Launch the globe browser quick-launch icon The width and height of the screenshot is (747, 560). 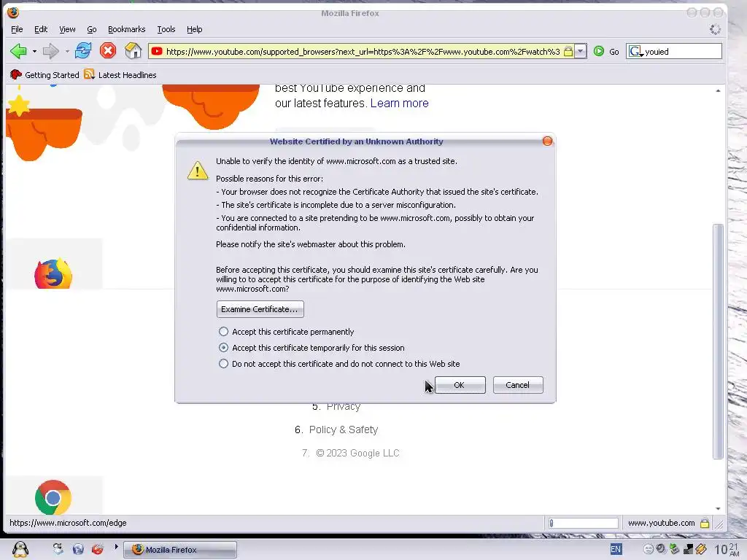click(77, 549)
